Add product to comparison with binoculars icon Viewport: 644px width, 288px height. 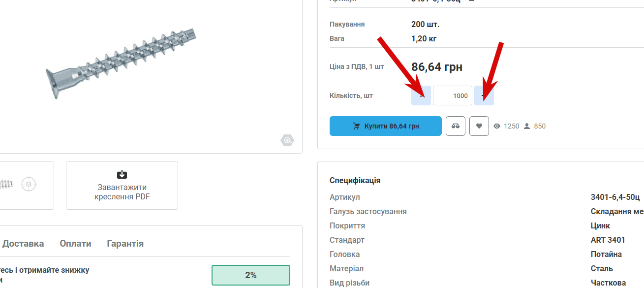(456, 126)
